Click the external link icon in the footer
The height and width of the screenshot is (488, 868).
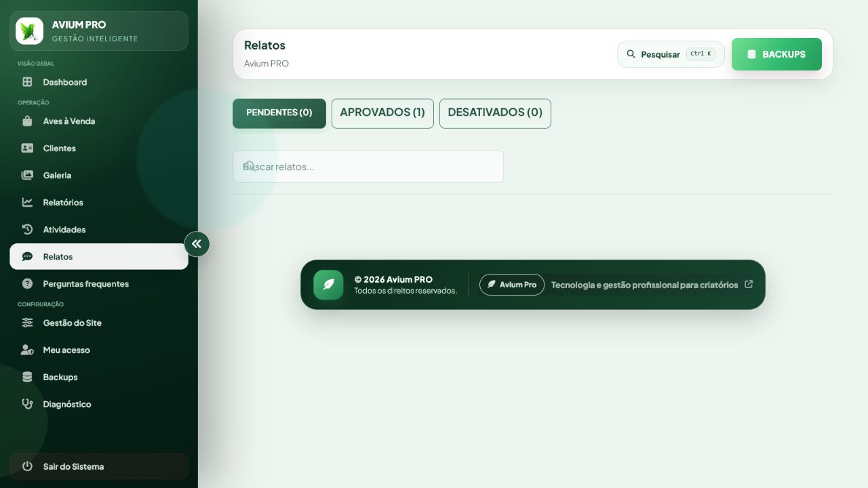749,285
